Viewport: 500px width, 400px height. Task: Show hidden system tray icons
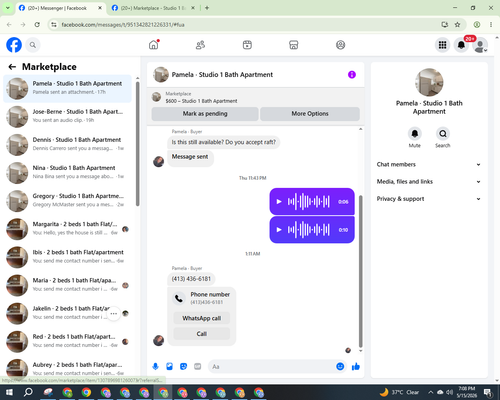pyautogui.click(x=430, y=392)
